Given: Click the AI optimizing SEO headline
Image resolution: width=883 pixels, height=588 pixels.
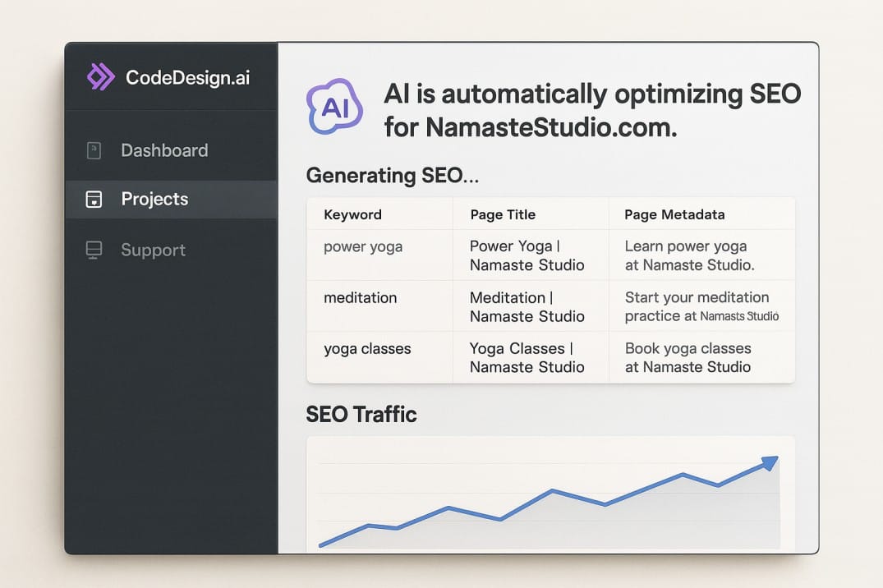Looking at the screenshot, I should click(x=592, y=110).
